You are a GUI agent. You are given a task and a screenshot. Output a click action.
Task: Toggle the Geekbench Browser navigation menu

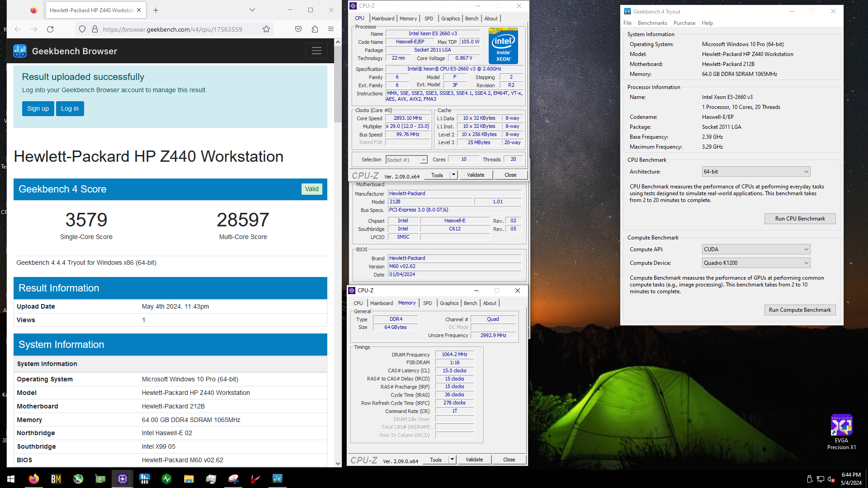point(316,51)
